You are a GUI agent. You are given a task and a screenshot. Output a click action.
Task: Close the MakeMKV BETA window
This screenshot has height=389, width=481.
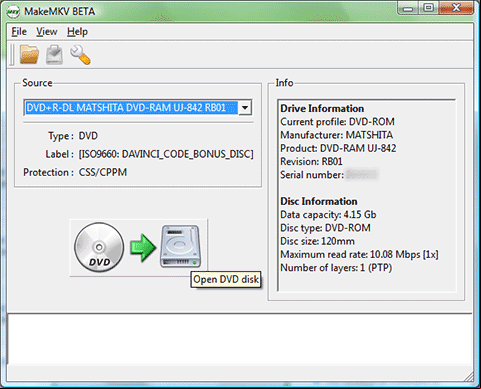click(x=456, y=8)
